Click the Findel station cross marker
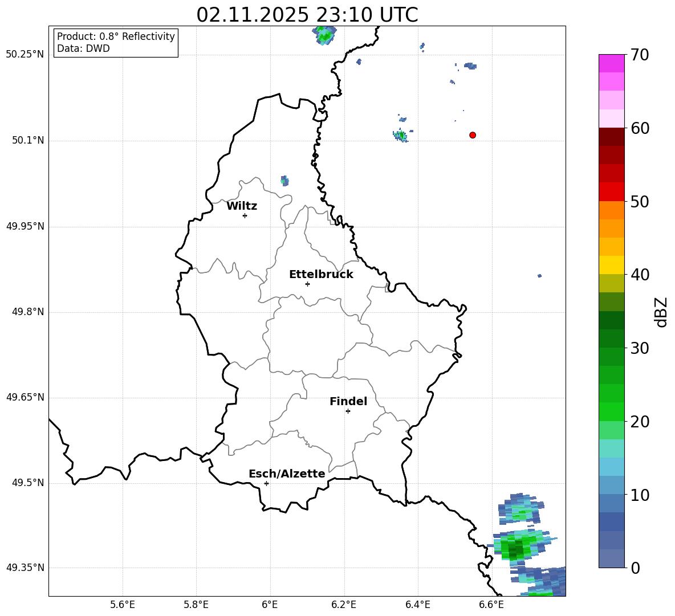This screenshot has height=616, width=675. click(348, 411)
